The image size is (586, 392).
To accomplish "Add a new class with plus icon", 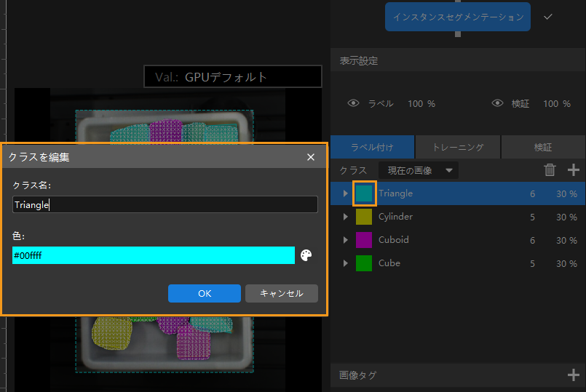I will (574, 170).
